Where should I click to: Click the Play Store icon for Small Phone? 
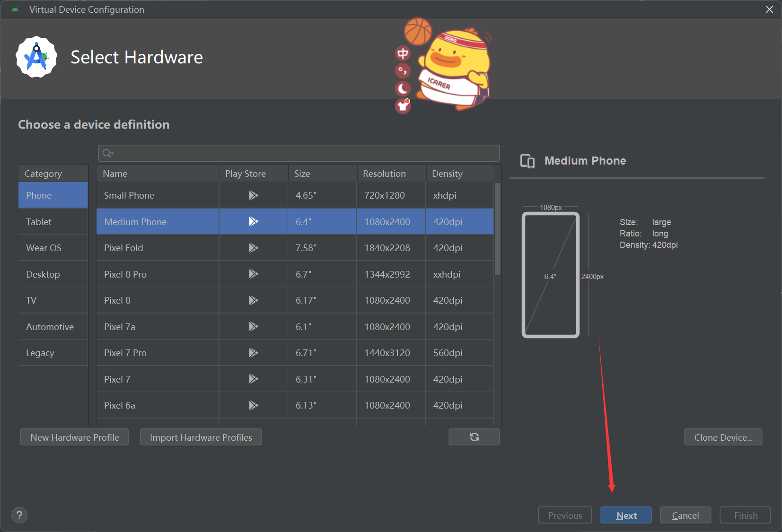click(x=254, y=195)
